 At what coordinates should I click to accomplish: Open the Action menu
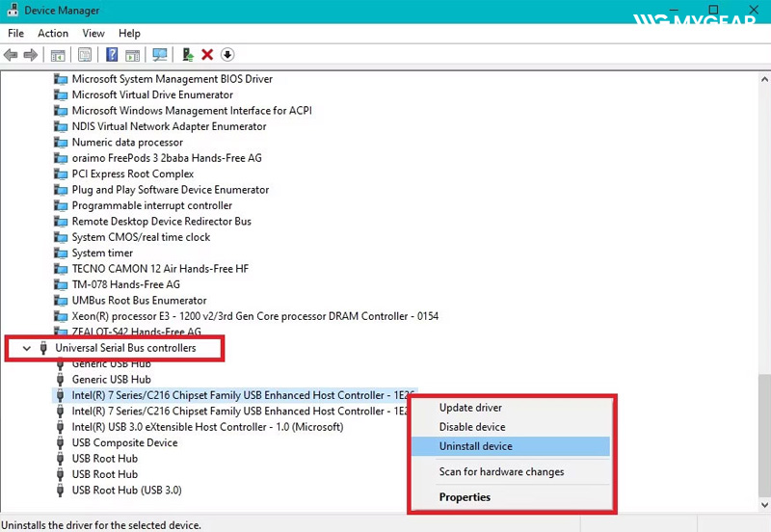pyautogui.click(x=53, y=33)
